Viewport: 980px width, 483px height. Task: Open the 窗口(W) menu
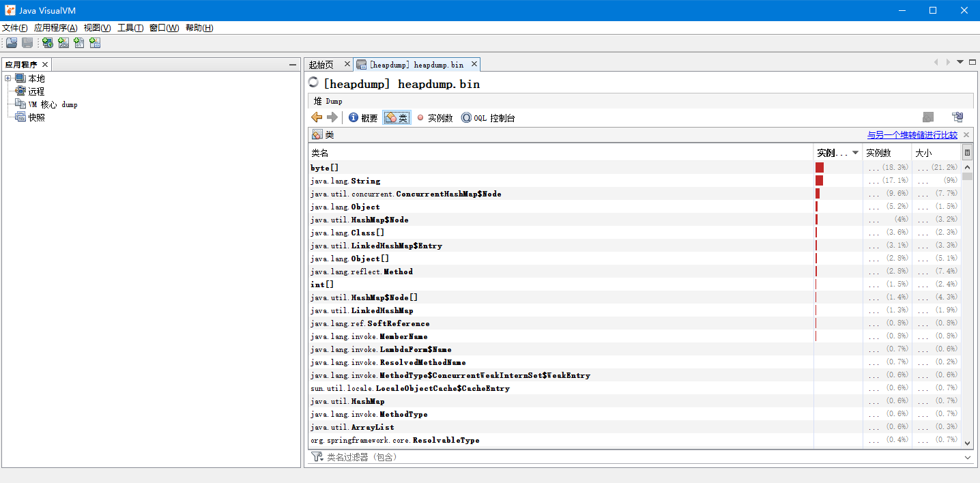coord(164,28)
